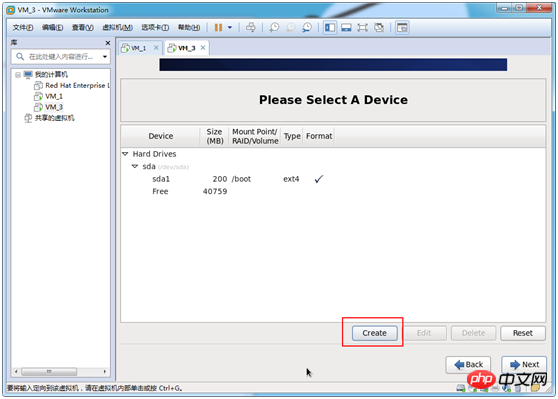Enter full screen mode via toolbar icon
This screenshot has width=558, height=399.
click(362, 27)
